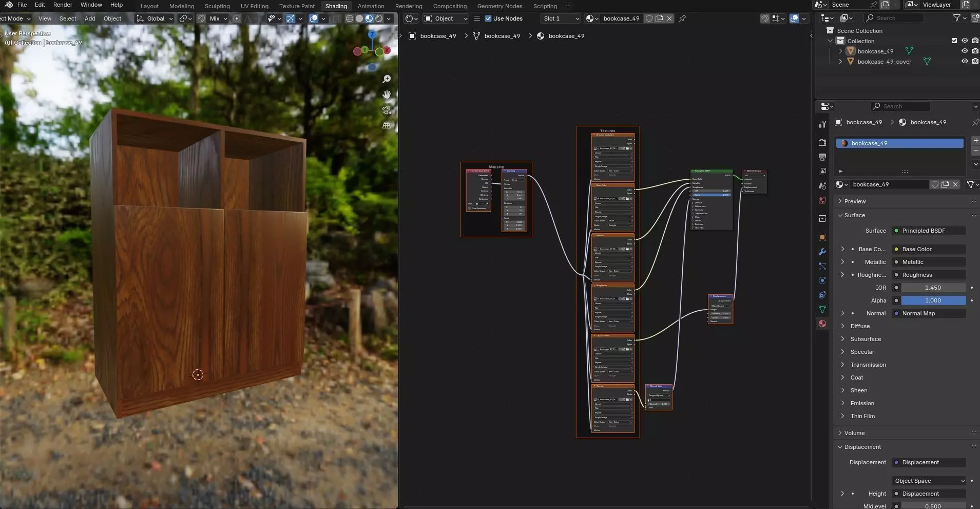Select wireframe viewport shading
The height and width of the screenshot is (509, 980).
coord(350,18)
